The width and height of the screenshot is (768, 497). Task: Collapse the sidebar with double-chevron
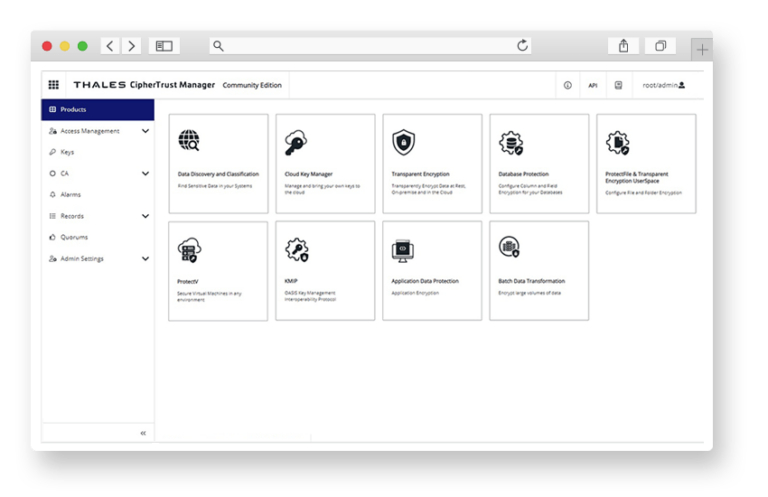point(143,433)
